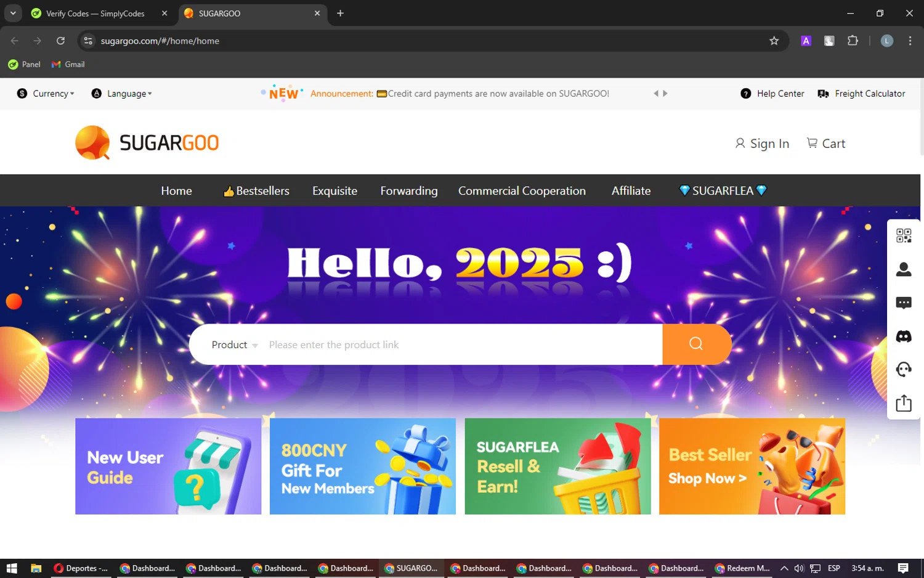The width and height of the screenshot is (924, 578).
Task: Show next announcement with right arrow
Action: click(665, 94)
